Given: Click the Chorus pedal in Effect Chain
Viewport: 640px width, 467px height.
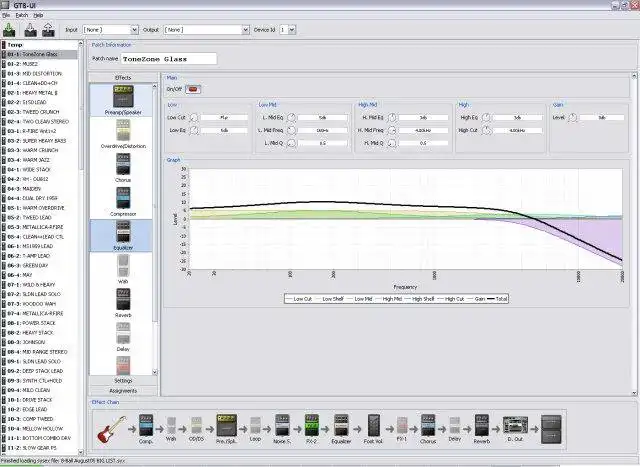Looking at the screenshot, I should coord(428,426).
